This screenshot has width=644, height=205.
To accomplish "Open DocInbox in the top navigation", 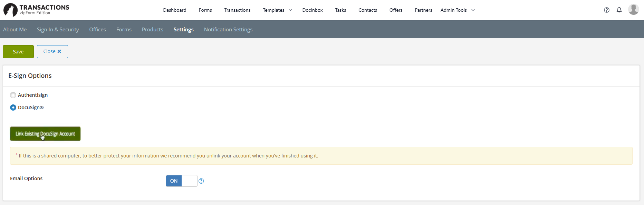I will pyautogui.click(x=313, y=10).
